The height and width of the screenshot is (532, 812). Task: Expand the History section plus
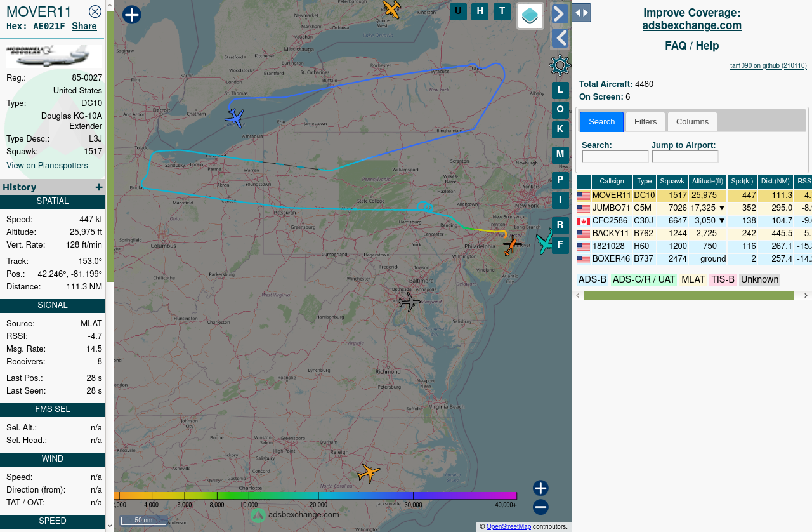(99, 187)
